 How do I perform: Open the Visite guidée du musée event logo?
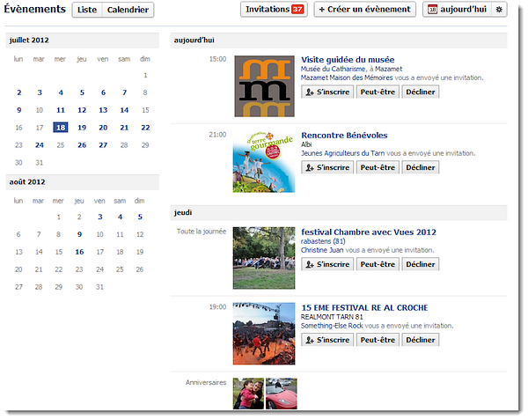pyautogui.click(x=264, y=85)
